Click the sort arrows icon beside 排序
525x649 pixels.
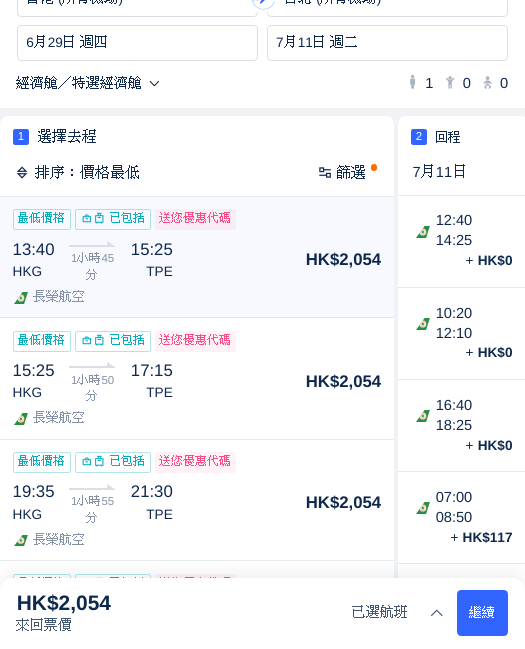(x=22, y=172)
